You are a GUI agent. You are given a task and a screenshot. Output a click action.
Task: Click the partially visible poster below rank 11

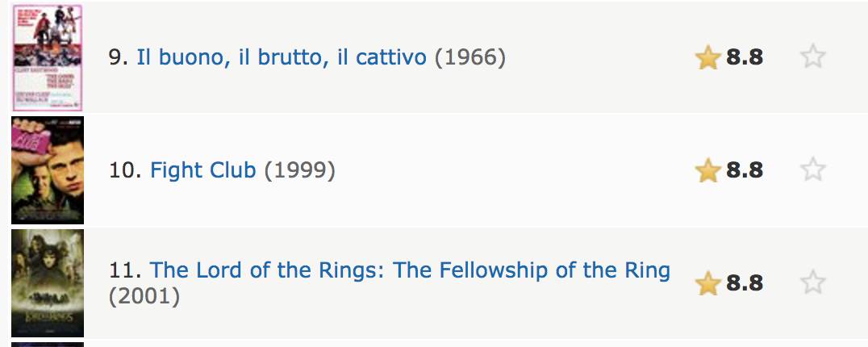[x=48, y=345]
